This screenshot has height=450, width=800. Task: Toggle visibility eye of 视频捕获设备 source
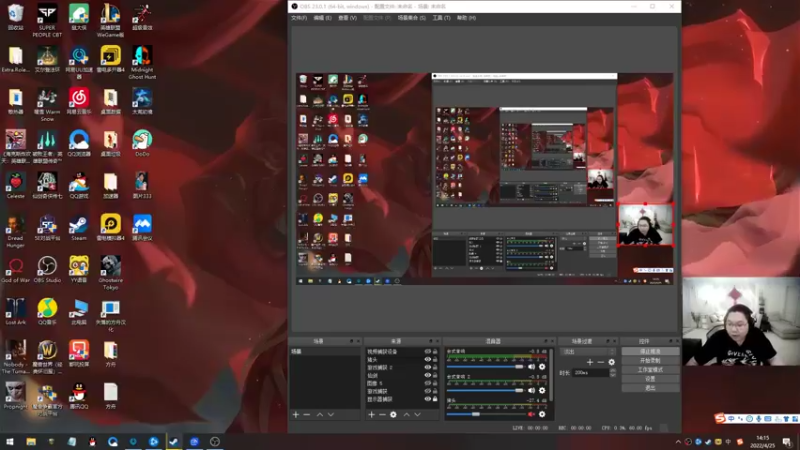coord(428,352)
